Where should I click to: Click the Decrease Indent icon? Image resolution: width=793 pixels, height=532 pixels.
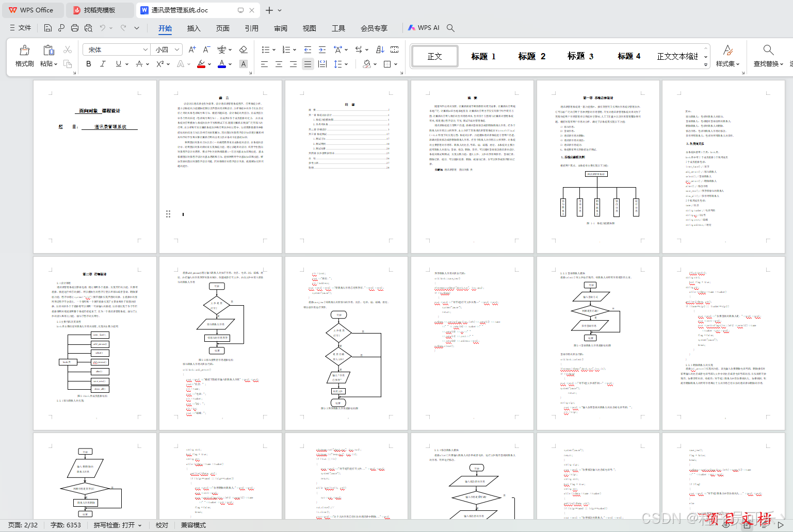[x=308, y=49]
